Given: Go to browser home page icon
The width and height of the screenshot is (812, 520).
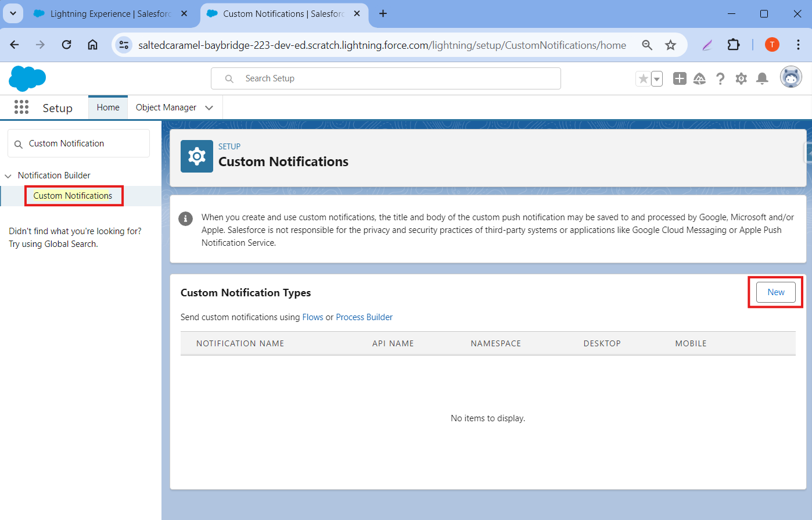Looking at the screenshot, I should (x=92, y=45).
